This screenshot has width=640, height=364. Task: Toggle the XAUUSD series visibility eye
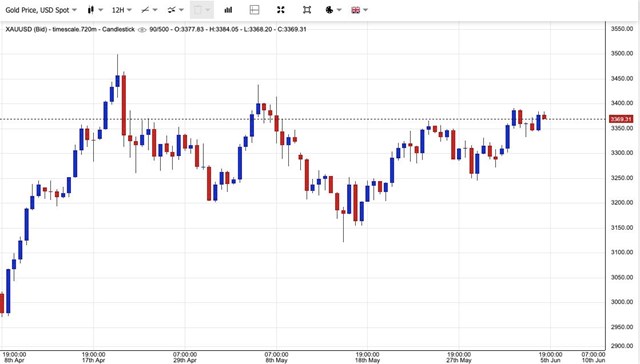[x=142, y=29]
